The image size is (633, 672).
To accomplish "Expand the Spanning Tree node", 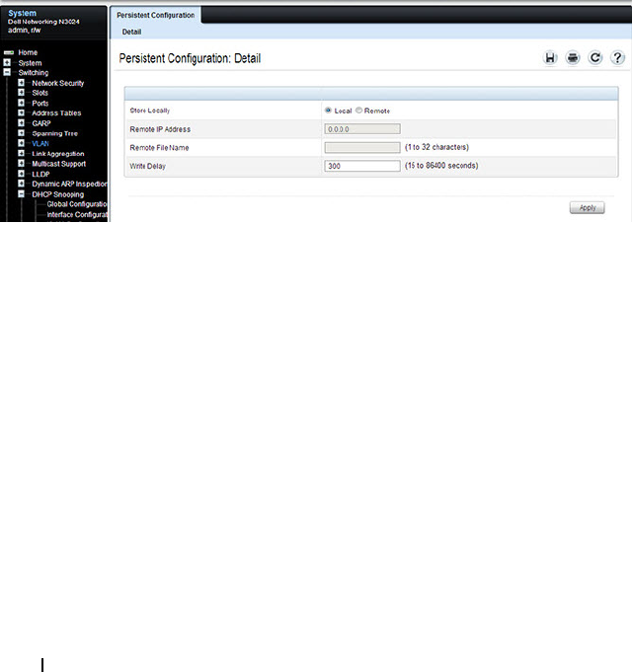I will tap(21, 133).
